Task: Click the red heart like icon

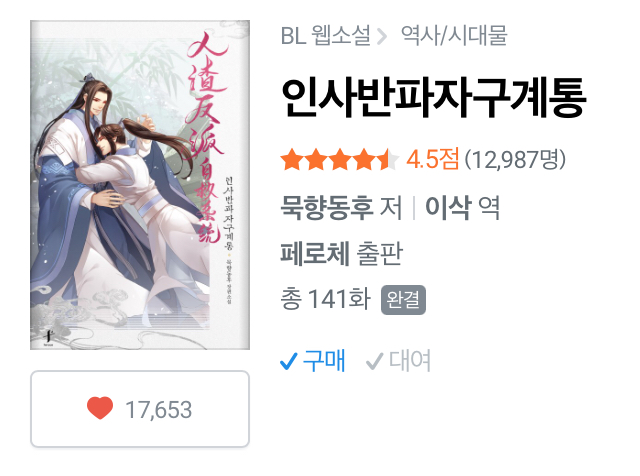Action: (100, 408)
